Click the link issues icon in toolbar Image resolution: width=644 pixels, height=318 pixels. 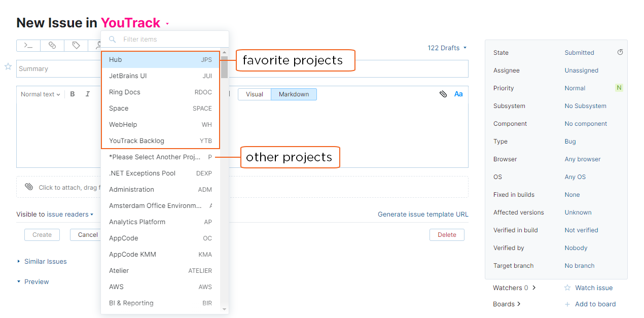point(52,45)
